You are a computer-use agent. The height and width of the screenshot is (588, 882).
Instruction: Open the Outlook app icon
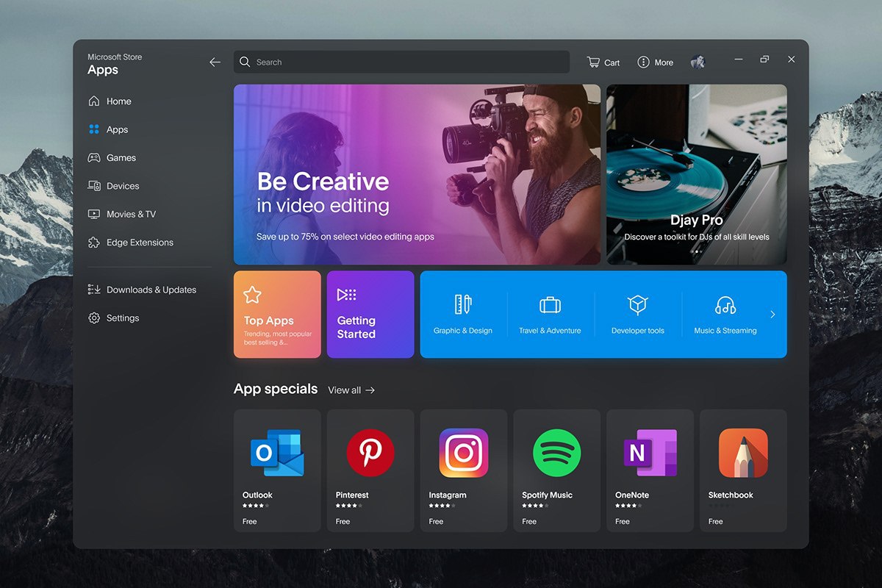point(277,453)
